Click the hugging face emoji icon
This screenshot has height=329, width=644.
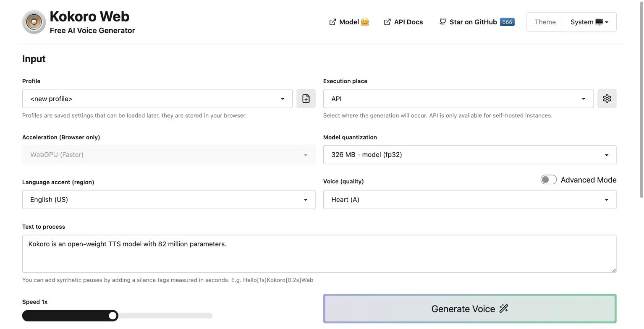(365, 22)
